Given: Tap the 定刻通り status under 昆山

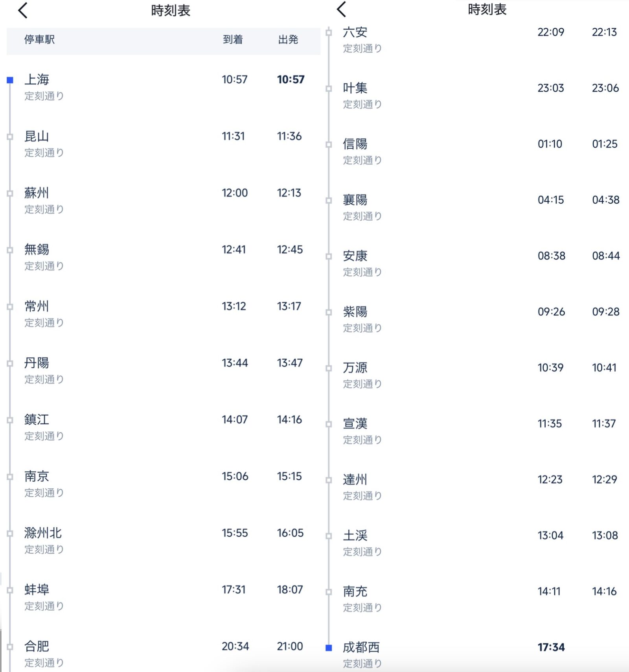Looking at the screenshot, I should 44,153.
